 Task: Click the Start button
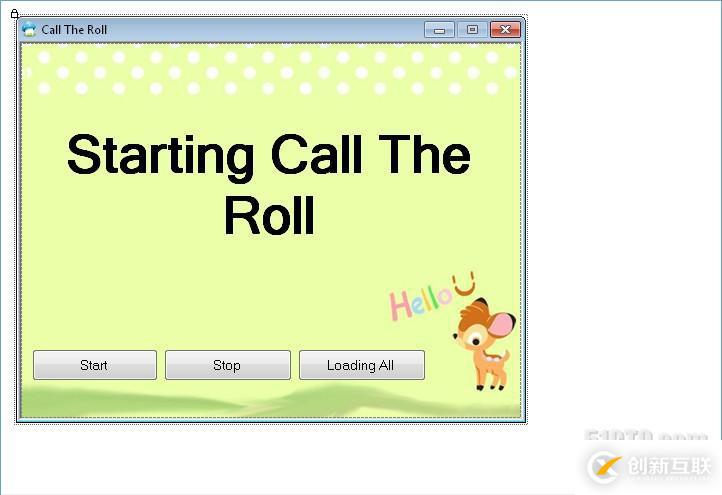[95, 365]
